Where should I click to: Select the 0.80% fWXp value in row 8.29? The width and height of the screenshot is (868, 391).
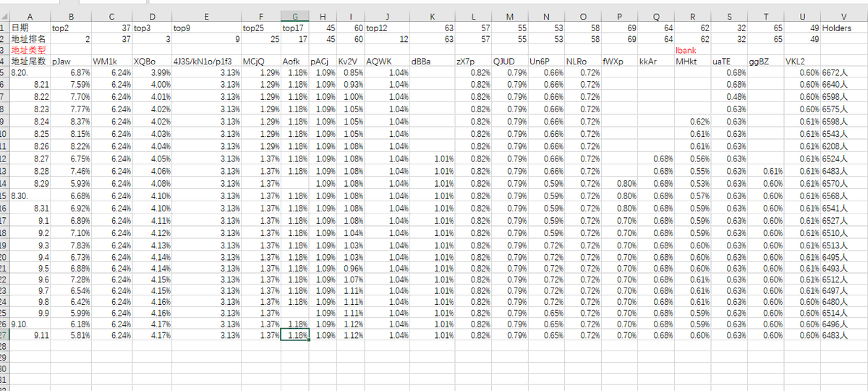[619, 183]
